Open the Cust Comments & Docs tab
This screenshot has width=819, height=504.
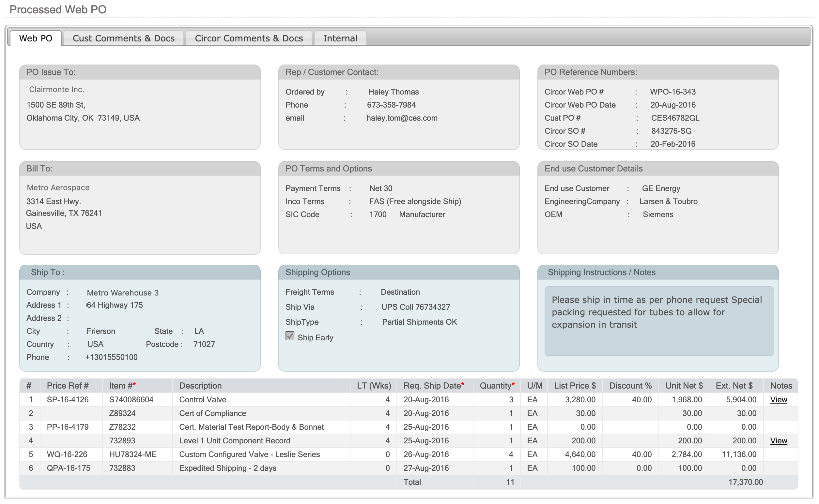point(124,38)
